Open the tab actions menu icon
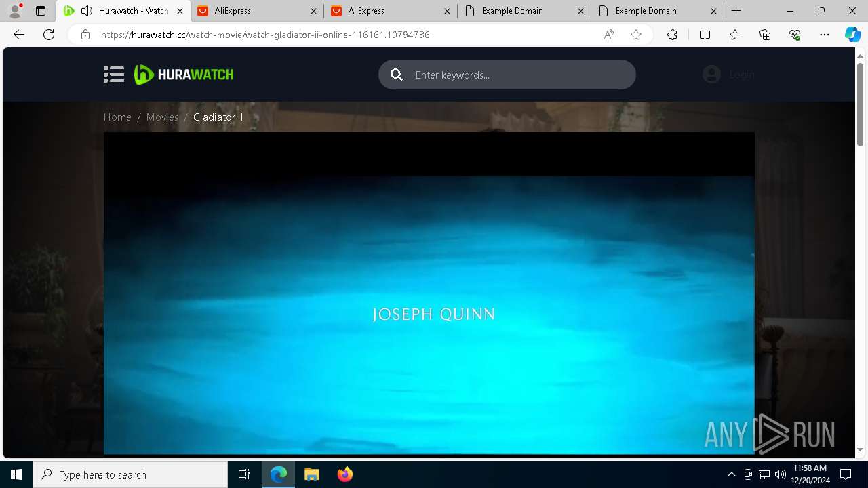This screenshot has width=868, height=488. coord(41,11)
